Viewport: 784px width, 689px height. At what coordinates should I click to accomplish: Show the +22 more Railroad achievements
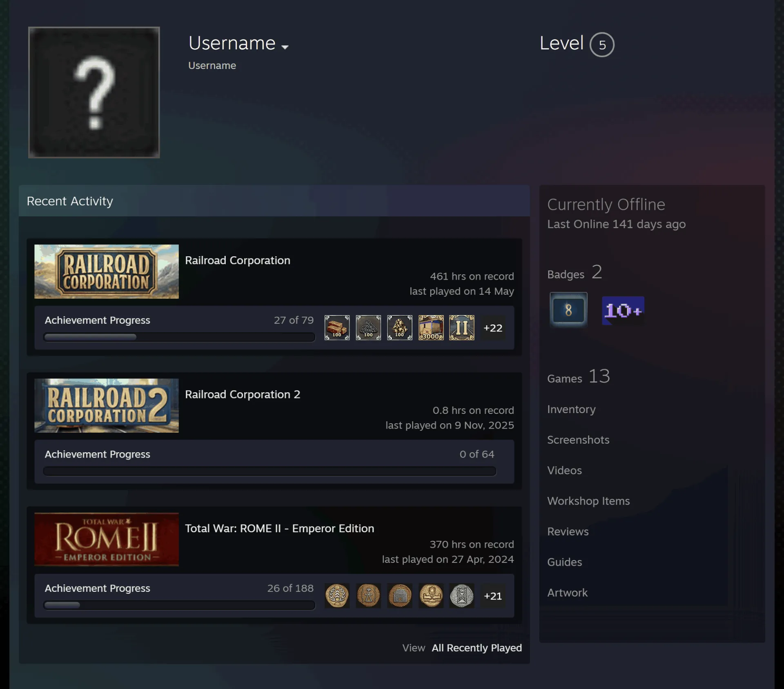coord(493,328)
